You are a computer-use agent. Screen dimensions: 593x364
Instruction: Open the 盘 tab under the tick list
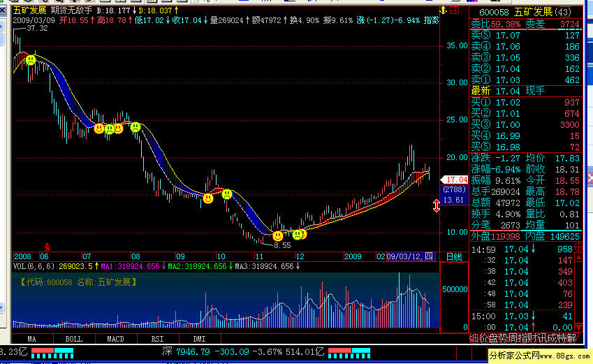pos(494,338)
